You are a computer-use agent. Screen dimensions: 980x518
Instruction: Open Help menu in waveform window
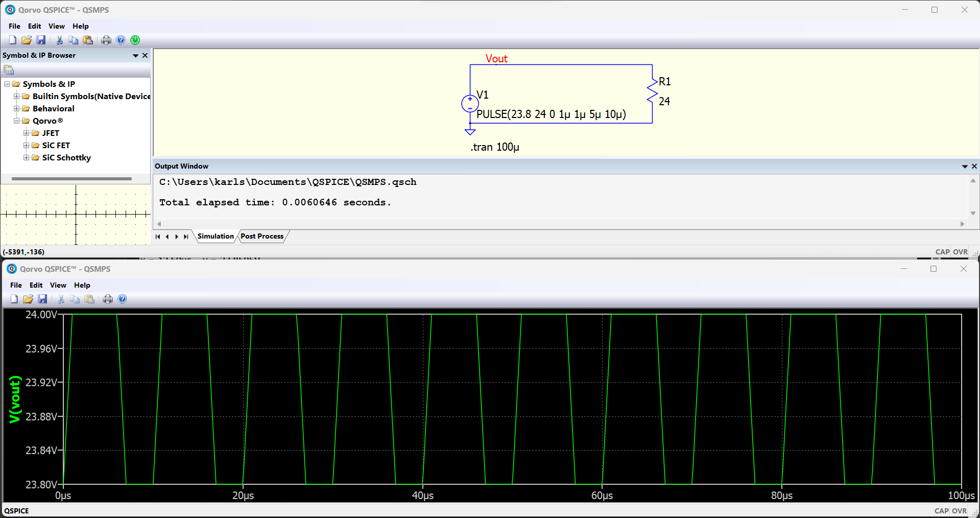click(82, 285)
